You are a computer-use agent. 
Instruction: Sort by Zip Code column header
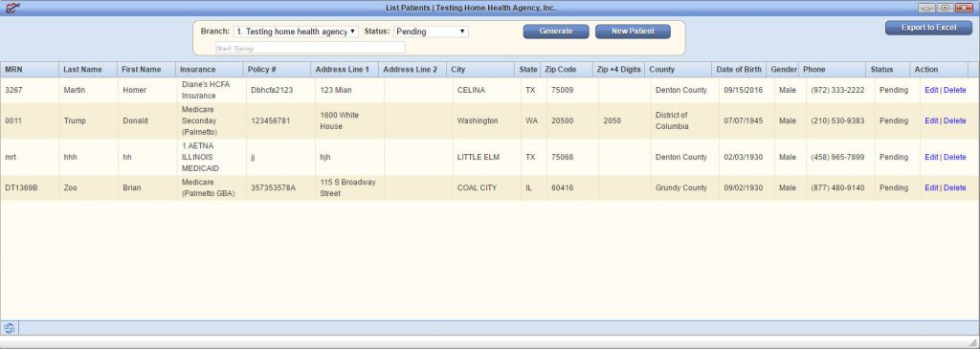567,69
